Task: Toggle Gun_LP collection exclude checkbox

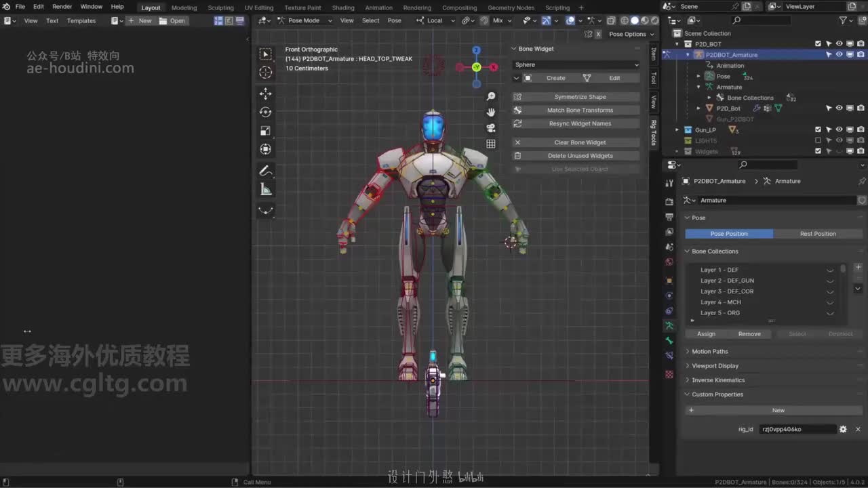Action: click(818, 129)
